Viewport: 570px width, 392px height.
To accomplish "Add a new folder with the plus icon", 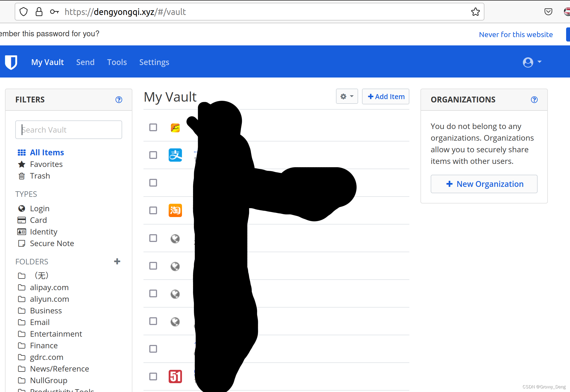I will click(x=117, y=261).
